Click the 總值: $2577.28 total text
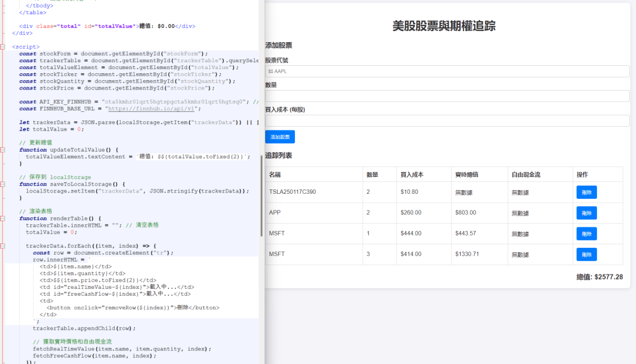The height and width of the screenshot is (364, 636). (x=599, y=277)
